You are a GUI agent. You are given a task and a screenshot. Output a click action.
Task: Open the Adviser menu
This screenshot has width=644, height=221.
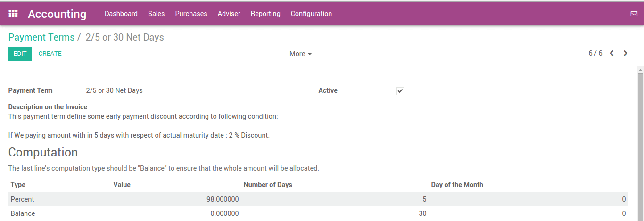click(x=229, y=14)
